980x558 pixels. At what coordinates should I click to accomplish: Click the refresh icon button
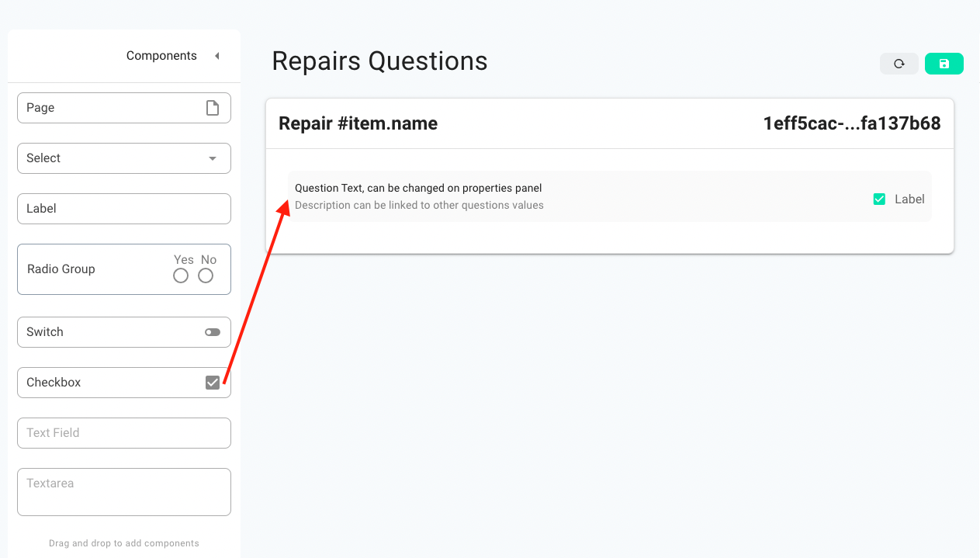coord(899,64)
